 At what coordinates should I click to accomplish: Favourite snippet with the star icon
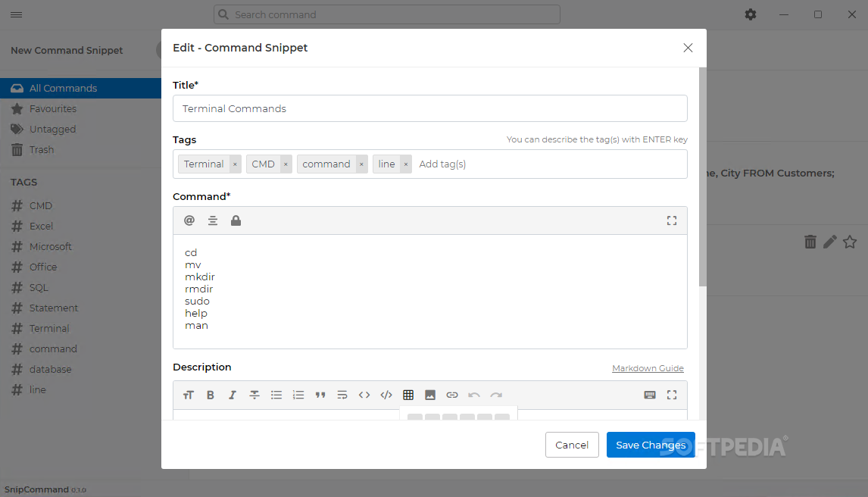point(850,242)
